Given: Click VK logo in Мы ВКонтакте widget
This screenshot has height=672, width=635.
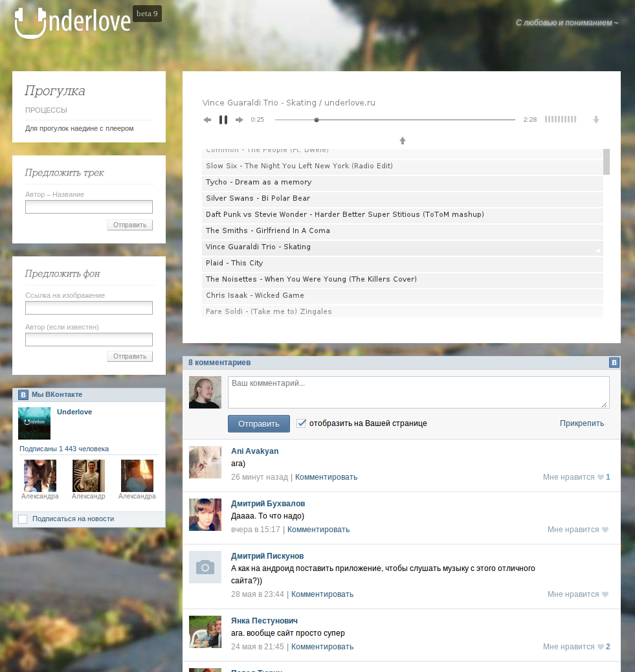Looking at the screenshot, I should tap(23, 394).
